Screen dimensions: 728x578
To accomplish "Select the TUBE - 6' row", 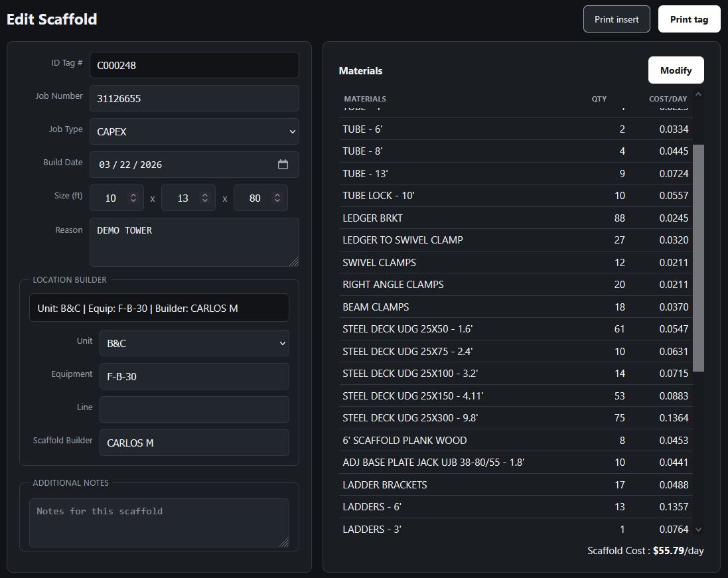I will tap(516, 129).
